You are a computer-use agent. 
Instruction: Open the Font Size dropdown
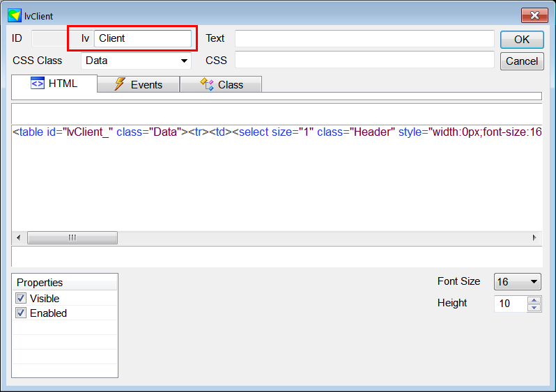coord(534,282)
